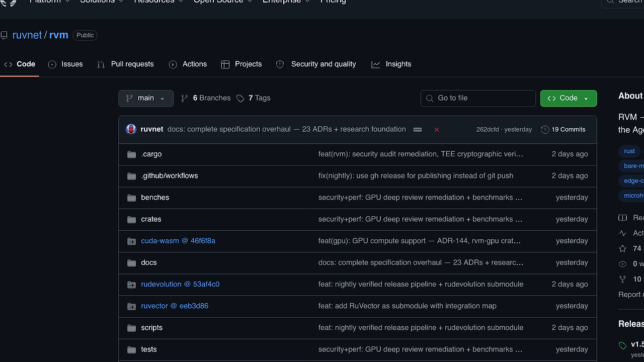View the 7 Tags link
This screenshot has height=362, width=644.
coord(254,98)
